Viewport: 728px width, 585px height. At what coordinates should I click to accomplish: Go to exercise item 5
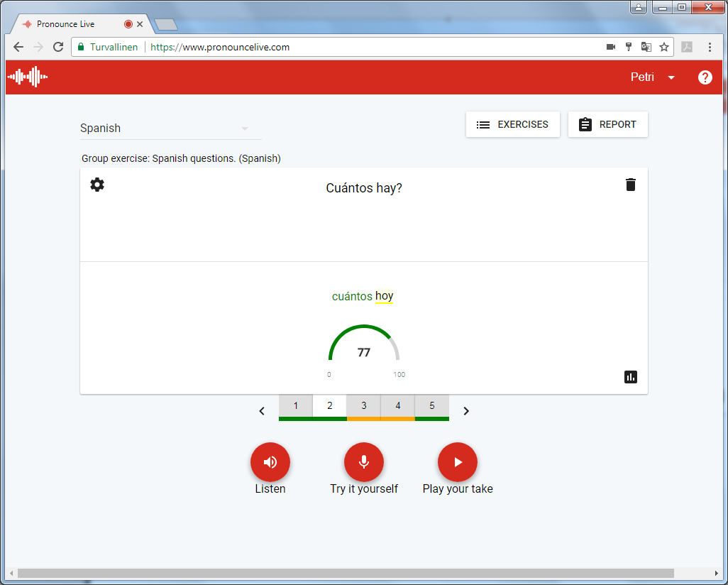point(432,406)
